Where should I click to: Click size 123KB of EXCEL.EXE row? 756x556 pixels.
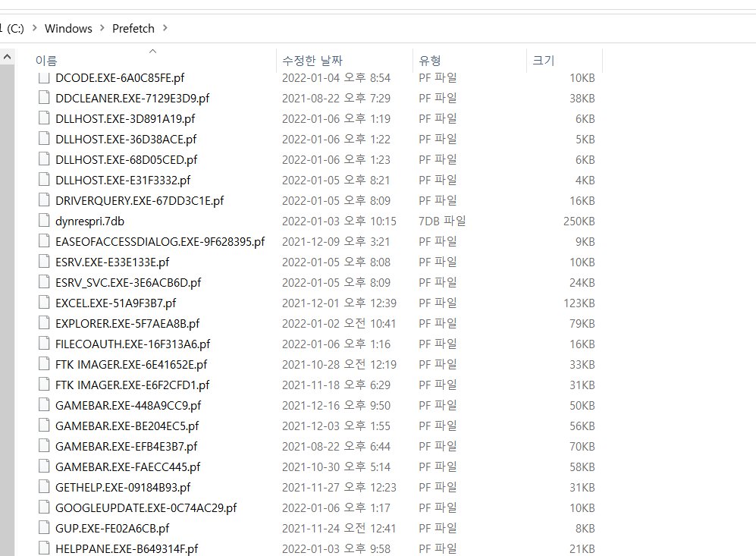click(579, 303)
